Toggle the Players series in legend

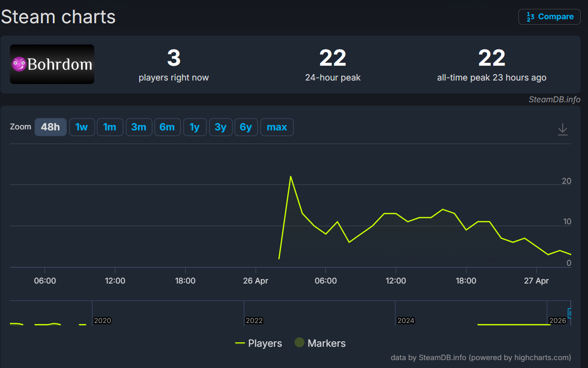click(x=258, y=343)
